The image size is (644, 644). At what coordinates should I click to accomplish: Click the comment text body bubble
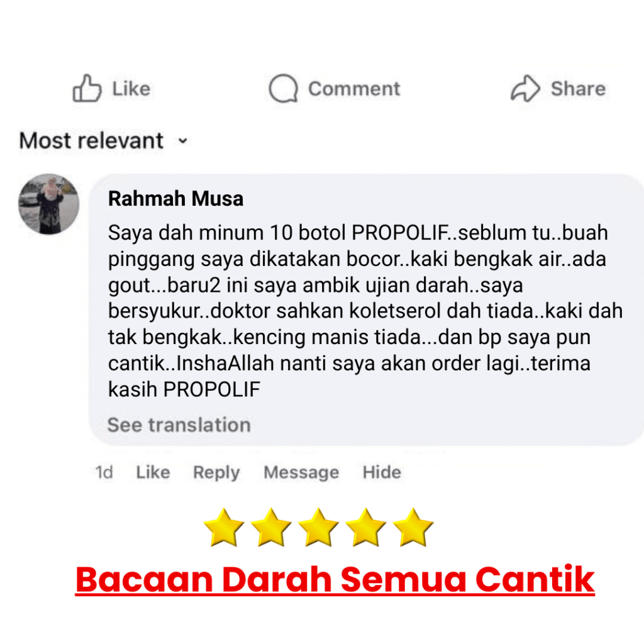coord(367,309)
